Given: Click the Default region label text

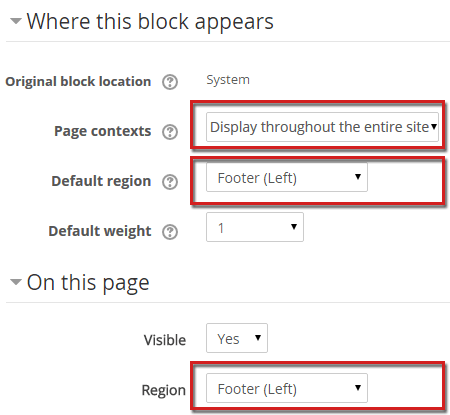Looking at the screenshot, I should click(101, 181).
